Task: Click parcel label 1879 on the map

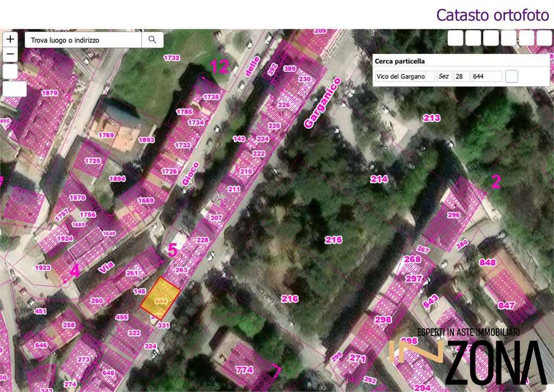Action: click(50, 93)
